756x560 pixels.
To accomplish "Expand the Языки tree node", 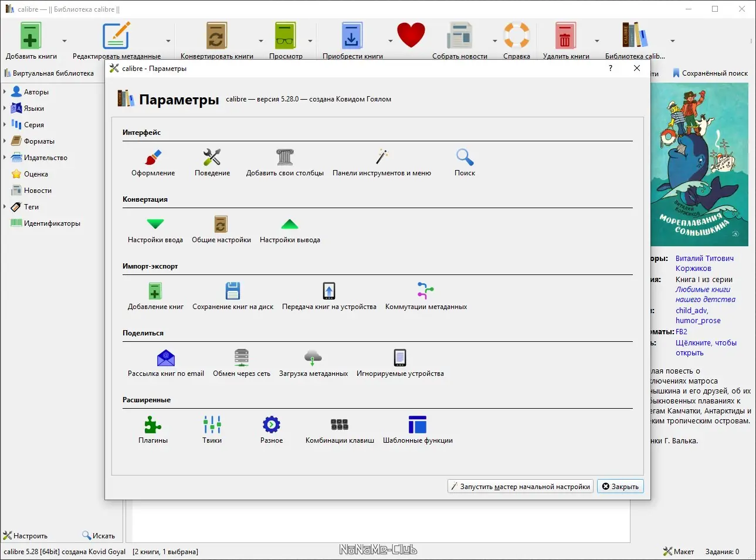I will [x=5, y=108].
